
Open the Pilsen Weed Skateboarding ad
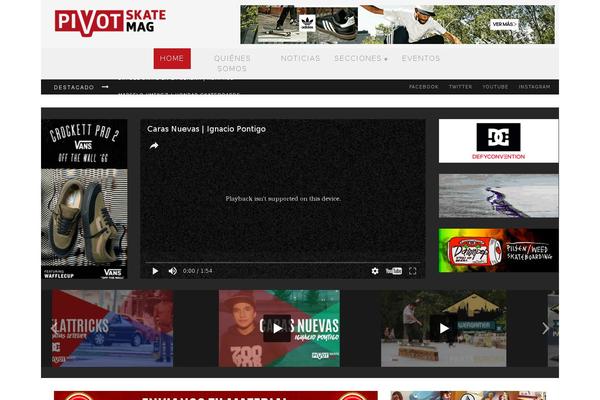[x=498, y=250]
